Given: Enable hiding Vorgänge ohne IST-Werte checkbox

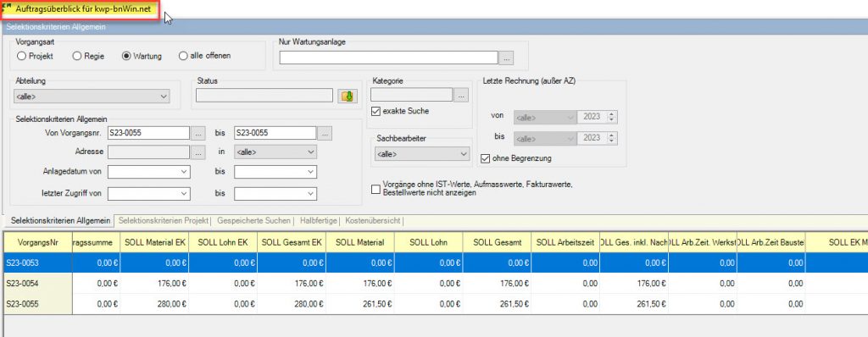Looking at the screenshot, I should [x=376, y=190].
